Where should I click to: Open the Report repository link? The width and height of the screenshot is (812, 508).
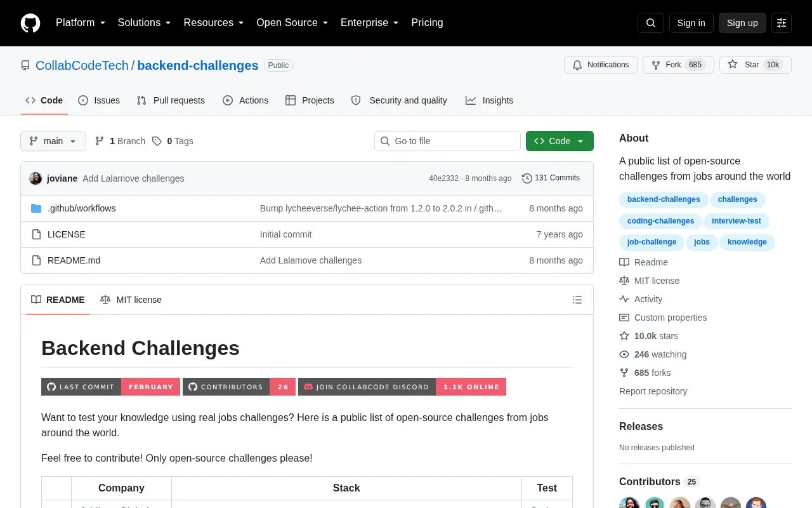(x=653, y=391)
